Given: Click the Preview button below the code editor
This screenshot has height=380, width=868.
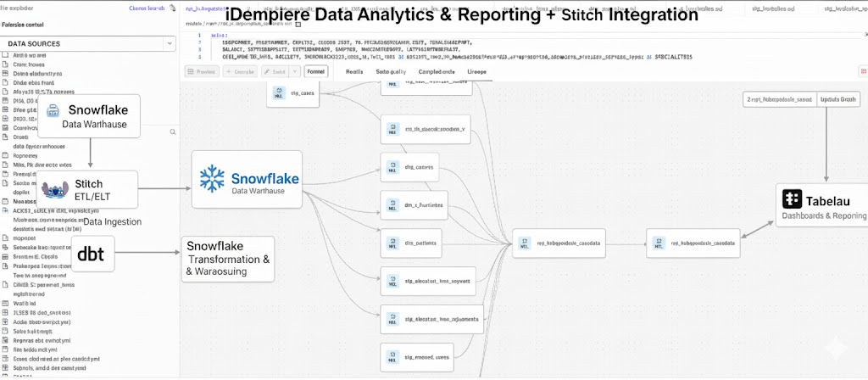Looking at the screenshot, I should [202, 71].
